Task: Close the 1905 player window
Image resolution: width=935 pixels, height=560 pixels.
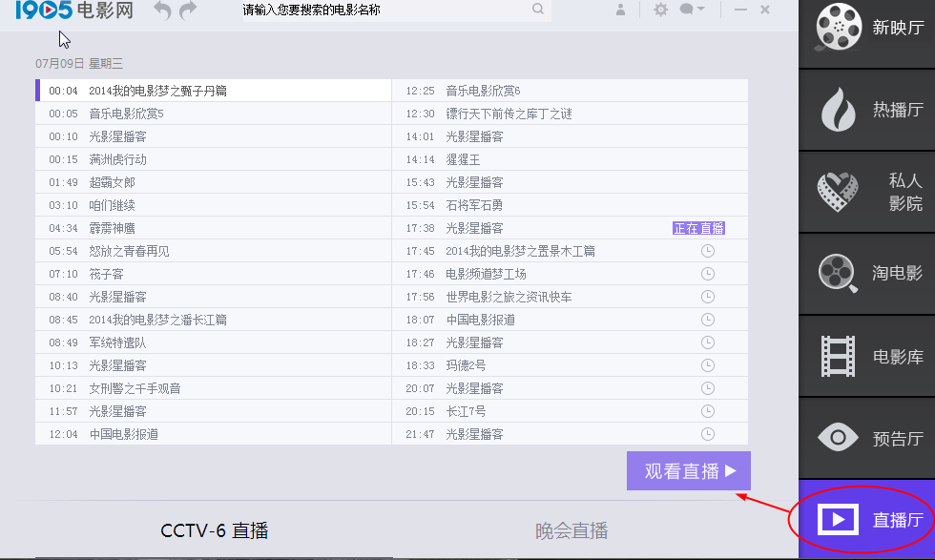Action: (765, 10)
